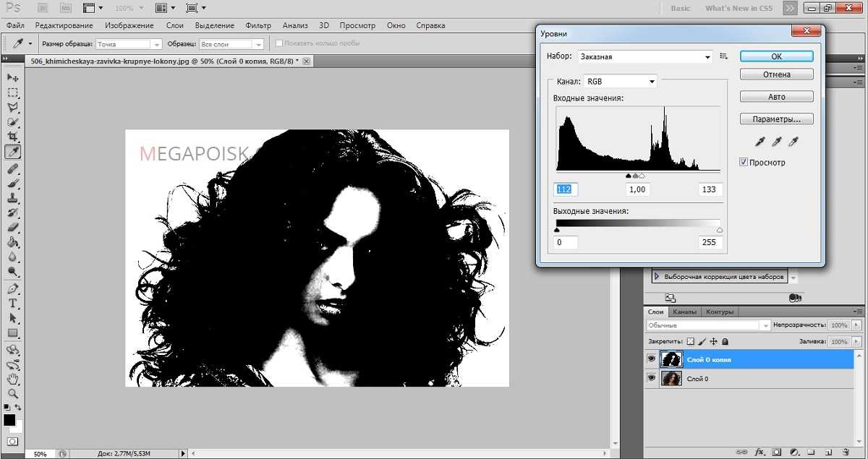Click the white point eyedropper in Levels
Screen dimensions: 868x459
tap(793, 142)
